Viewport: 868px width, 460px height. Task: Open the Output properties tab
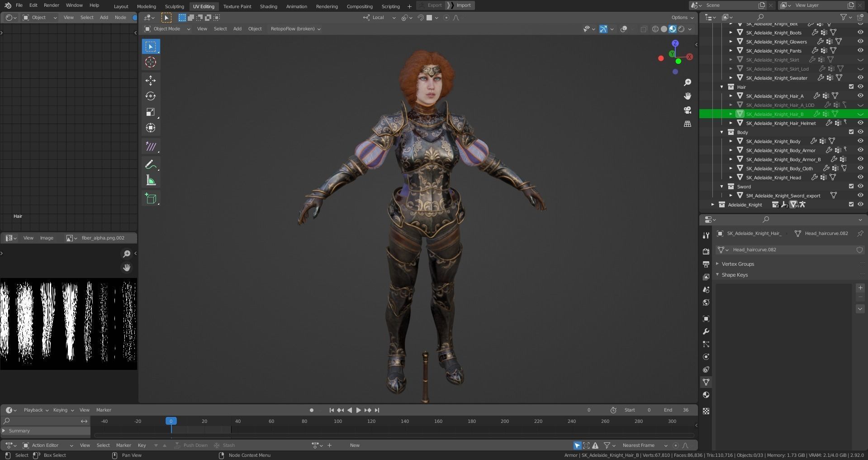click(706, 264)
